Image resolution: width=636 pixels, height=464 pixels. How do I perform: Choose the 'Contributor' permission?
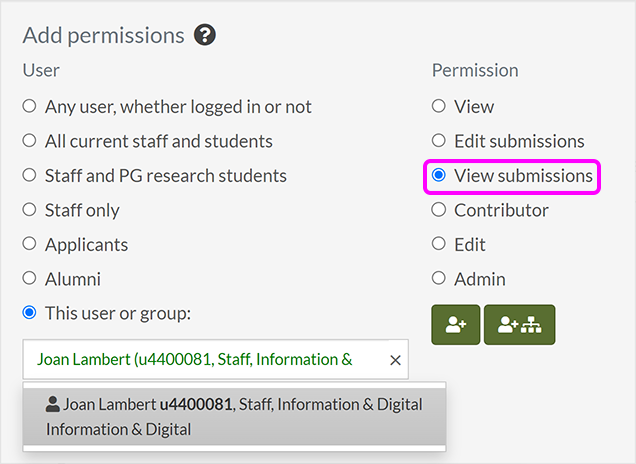pos(439,210)
